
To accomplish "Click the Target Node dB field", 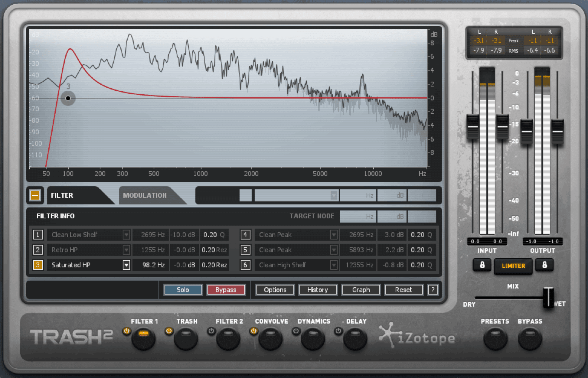I will tap(392, 217).
